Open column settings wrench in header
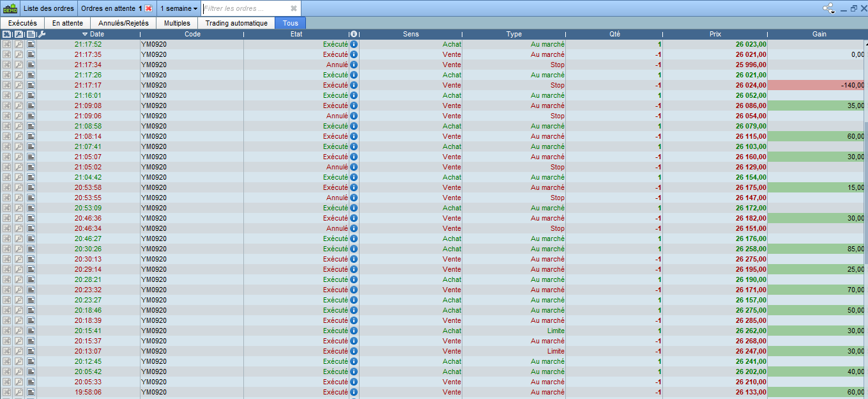The width and height of the screenshot is (868, 399). coord(42,34)
